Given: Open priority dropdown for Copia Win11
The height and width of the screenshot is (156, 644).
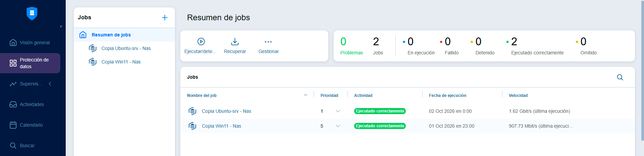Looking at the screenshot, I should (338, 126).
